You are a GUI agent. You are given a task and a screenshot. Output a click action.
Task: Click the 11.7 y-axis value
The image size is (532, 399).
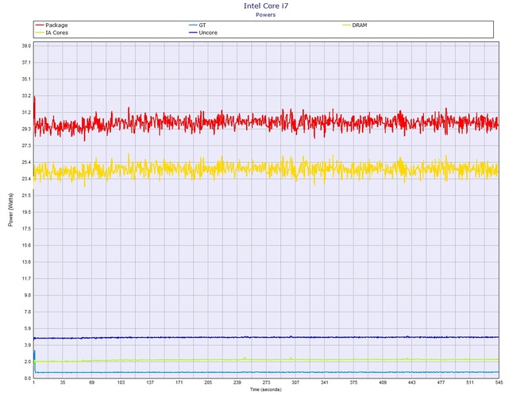pyautogui.click(x=26, y=279)
